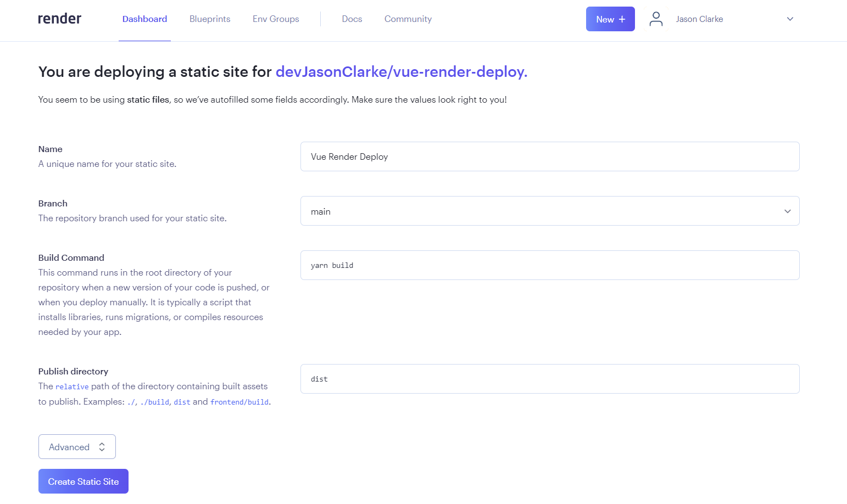Select the Publish directory field containing dist

pos(549,379)
